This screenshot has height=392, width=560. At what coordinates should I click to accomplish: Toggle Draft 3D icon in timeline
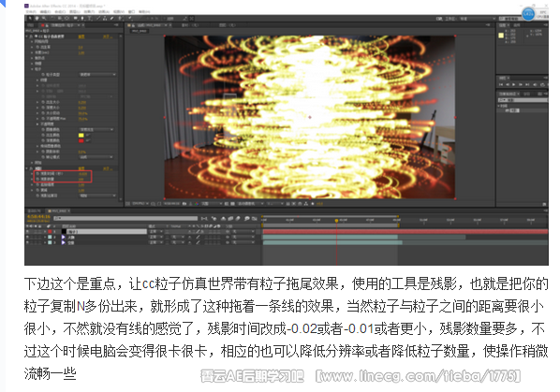pos(214,218)
